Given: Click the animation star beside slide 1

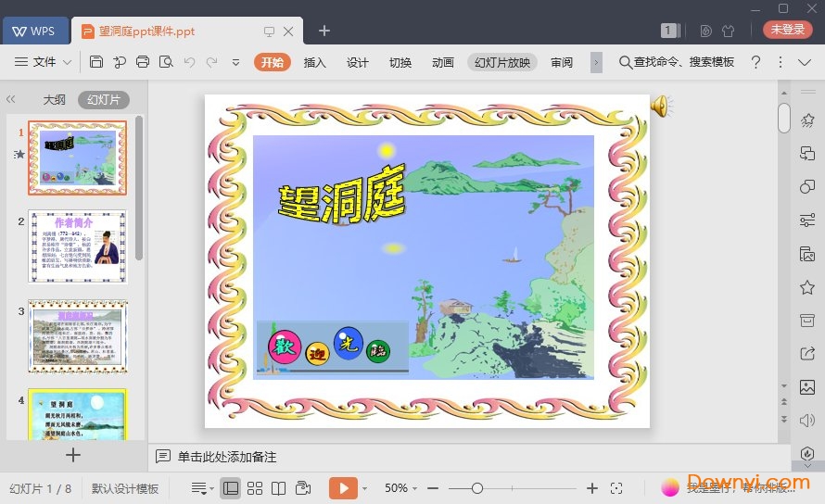Looking at the screenshot, I should point(19,154).
